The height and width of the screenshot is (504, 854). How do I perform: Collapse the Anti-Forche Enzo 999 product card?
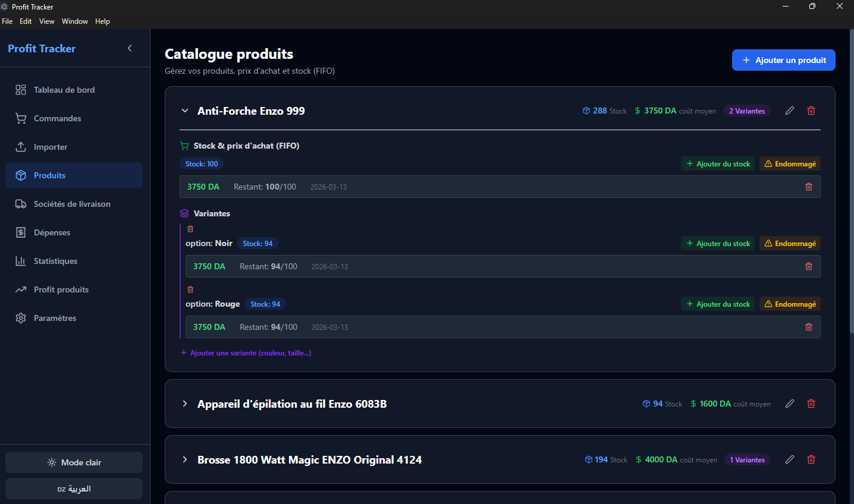[x=184, y=111]
